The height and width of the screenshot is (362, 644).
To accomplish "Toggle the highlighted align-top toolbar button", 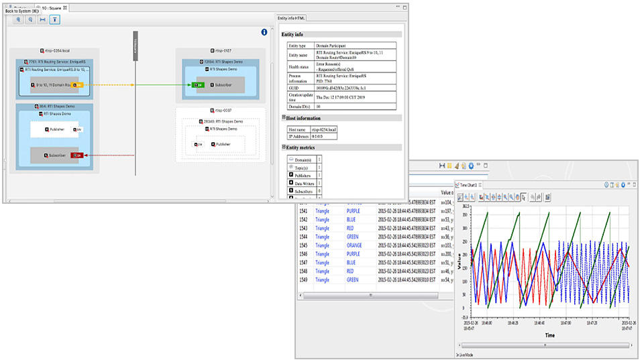I will pos(54,19).
